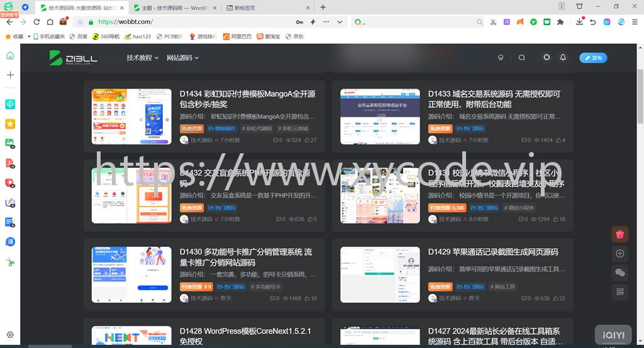Open the 360导航 bookmark
The width and height of the screenshot is (644, 348).
(x=106, y=36)
